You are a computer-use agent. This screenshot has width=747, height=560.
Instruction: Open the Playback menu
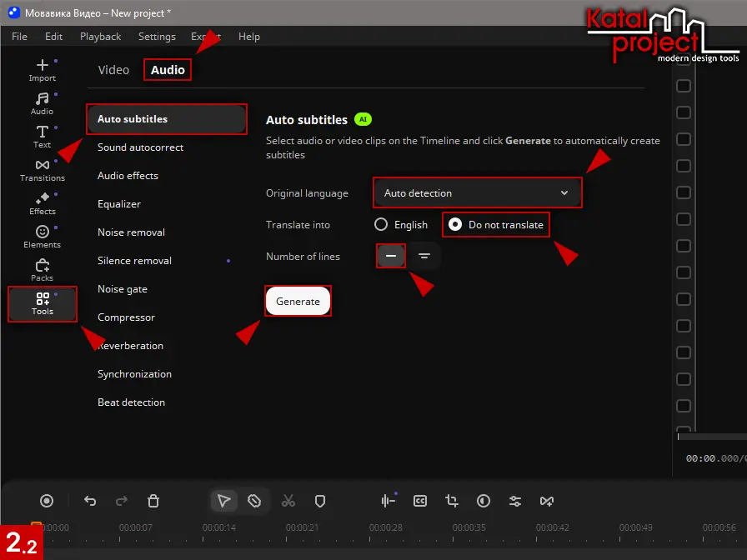click(100, 37)
